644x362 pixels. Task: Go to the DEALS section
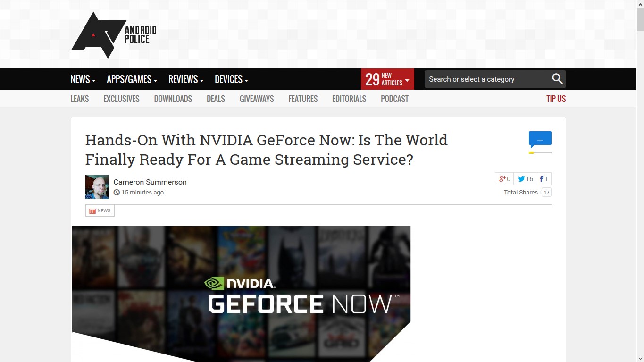click(x=216, y=99)
